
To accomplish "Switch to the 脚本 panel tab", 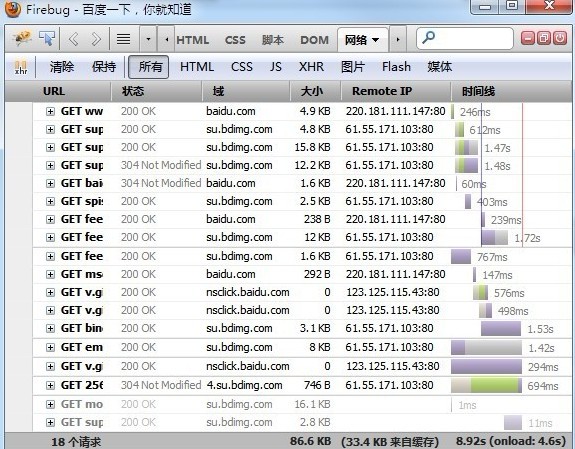I will pyautogui.click(x=272, y=40).
